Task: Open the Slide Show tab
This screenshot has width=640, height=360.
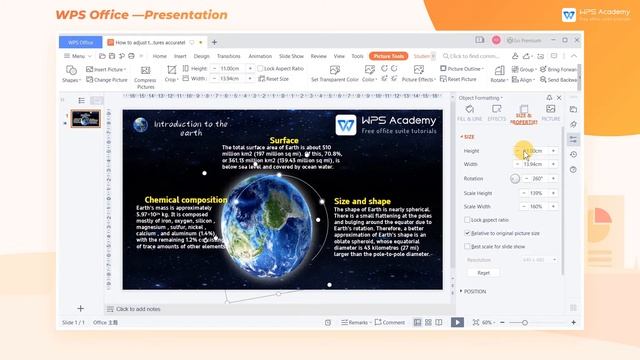Action: [x=291, y=56]
